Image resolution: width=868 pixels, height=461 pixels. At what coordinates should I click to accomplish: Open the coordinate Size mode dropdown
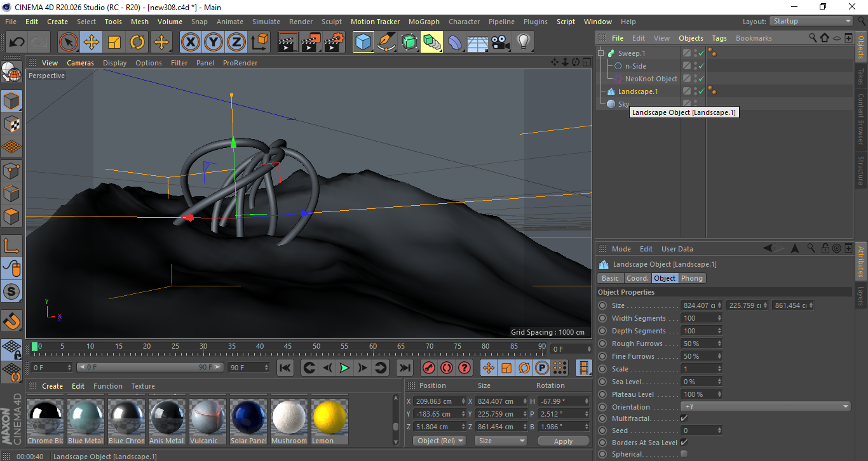[x=501, y=441]
